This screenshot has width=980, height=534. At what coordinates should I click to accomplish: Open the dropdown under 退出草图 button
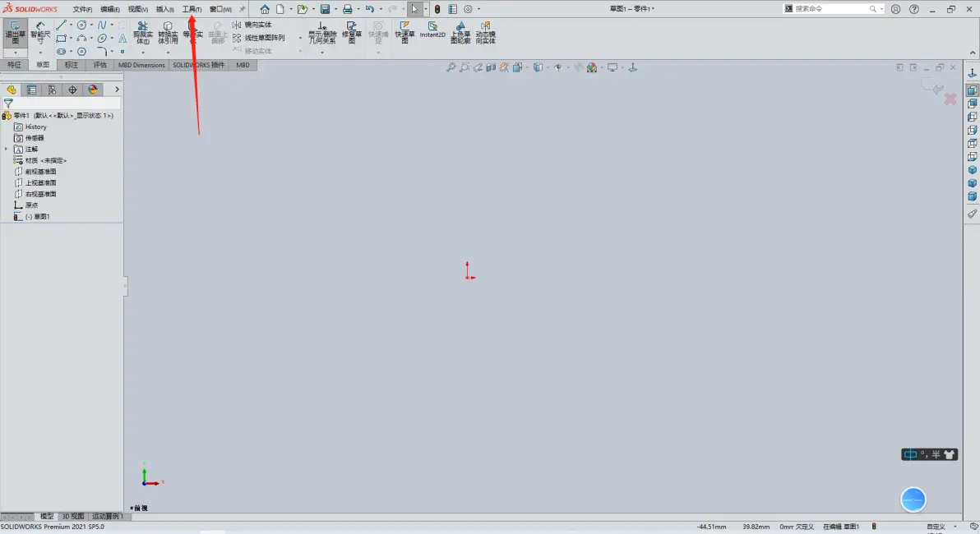[15, 52]
